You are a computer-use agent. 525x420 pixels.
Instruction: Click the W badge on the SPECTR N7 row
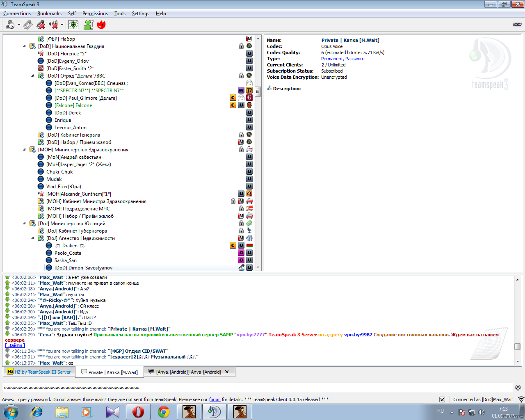[241, 90]
